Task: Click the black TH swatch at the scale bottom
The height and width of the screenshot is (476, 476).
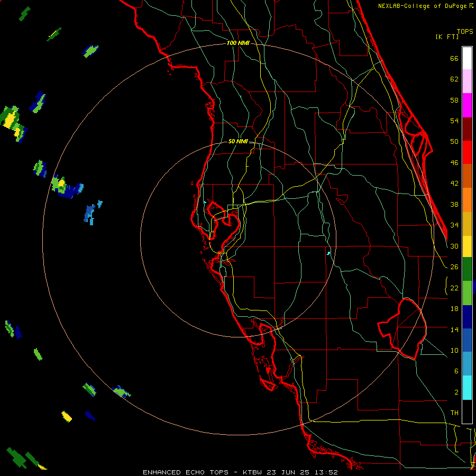Action: tap(467, 411)
